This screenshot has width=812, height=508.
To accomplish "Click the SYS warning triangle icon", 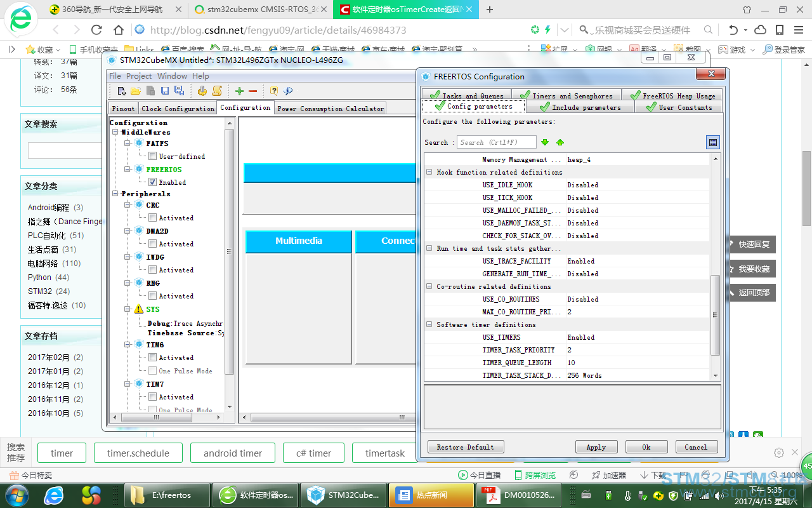I will 139,309.
